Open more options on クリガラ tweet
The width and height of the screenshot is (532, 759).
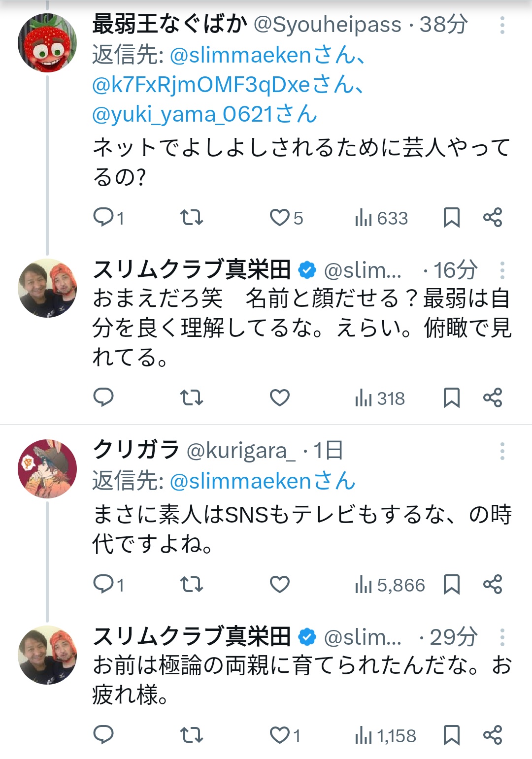click(x=502, y=451)
